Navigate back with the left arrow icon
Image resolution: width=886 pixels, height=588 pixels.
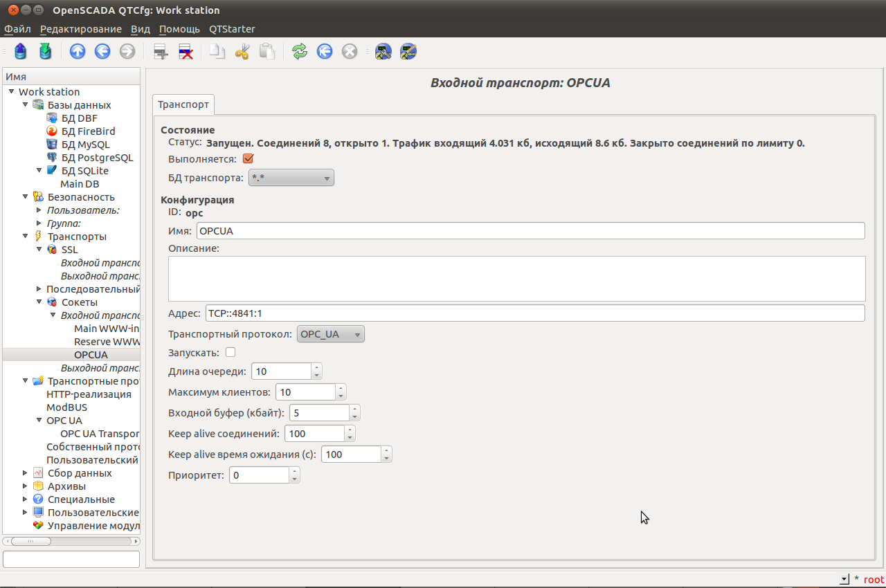click(x=102, y=51)
